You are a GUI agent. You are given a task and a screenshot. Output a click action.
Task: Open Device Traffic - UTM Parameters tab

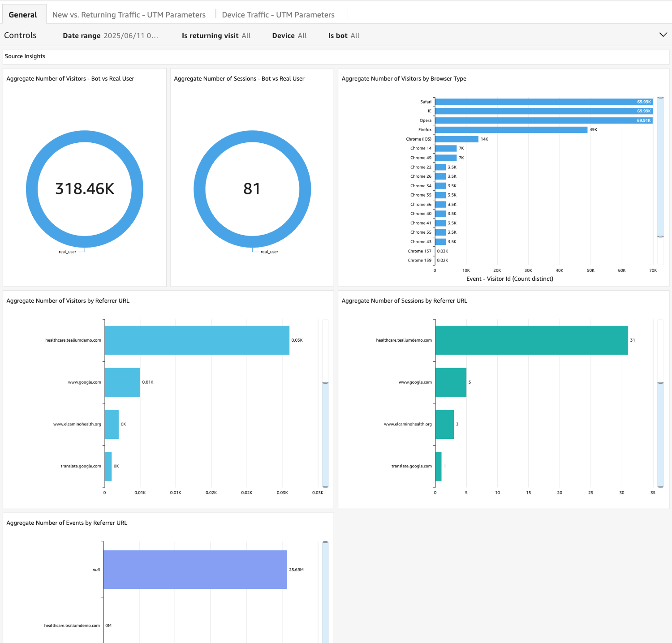click(278, 15)
